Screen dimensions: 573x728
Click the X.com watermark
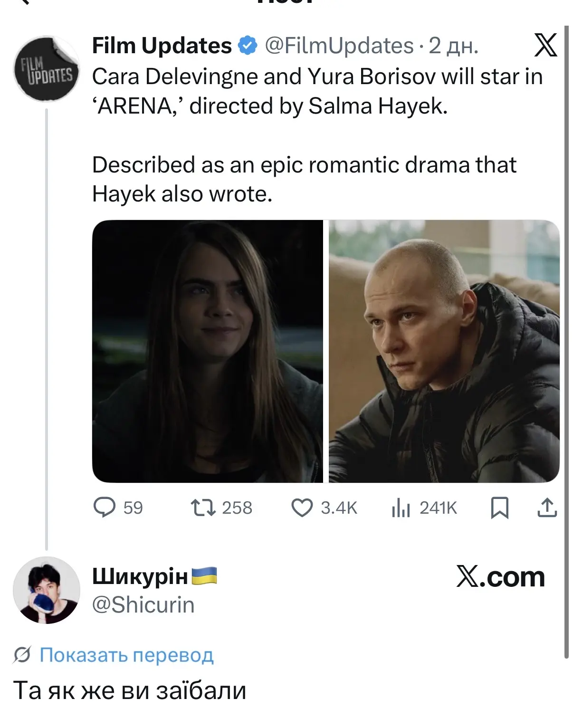500,577
